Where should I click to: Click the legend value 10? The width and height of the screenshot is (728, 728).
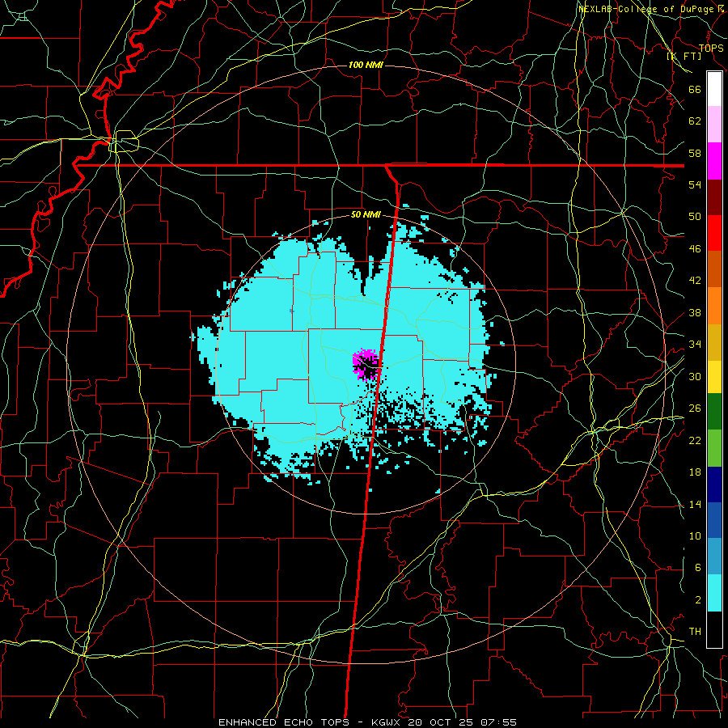[x=695, y=536]
